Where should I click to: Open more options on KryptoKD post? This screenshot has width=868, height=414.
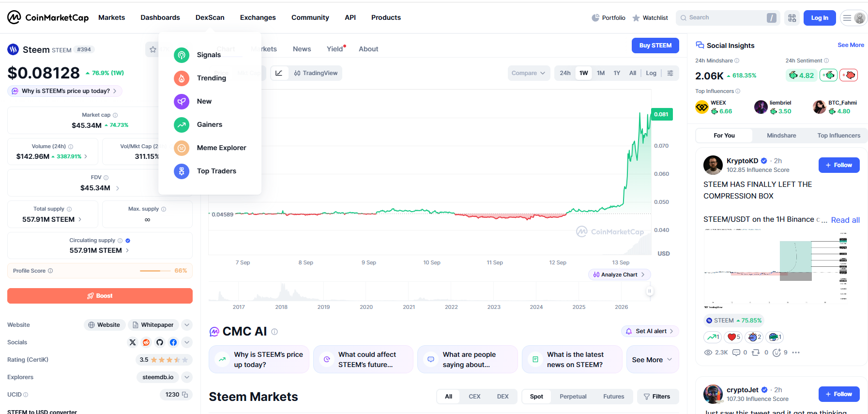click(x=796, y=353)
